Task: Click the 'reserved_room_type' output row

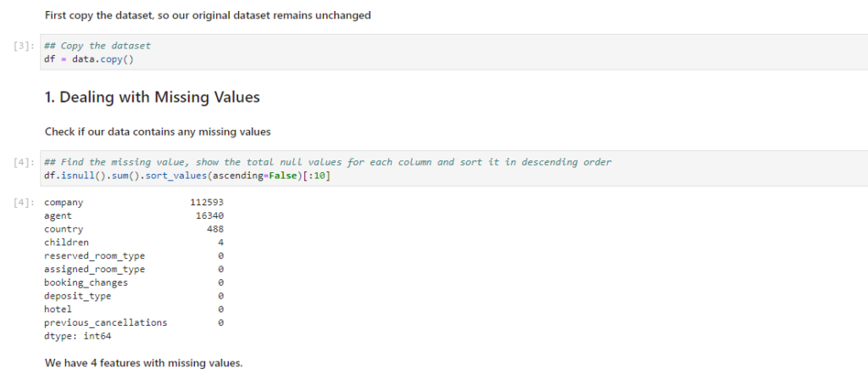Action: click(94, 256)
